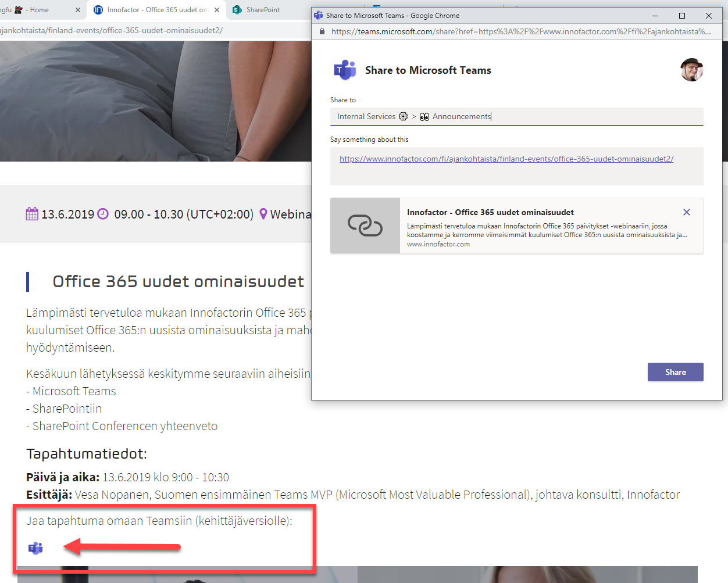Click the calendar icon next to 13.6.2019
The image size is (728, 583).
(x=32, y=214)
